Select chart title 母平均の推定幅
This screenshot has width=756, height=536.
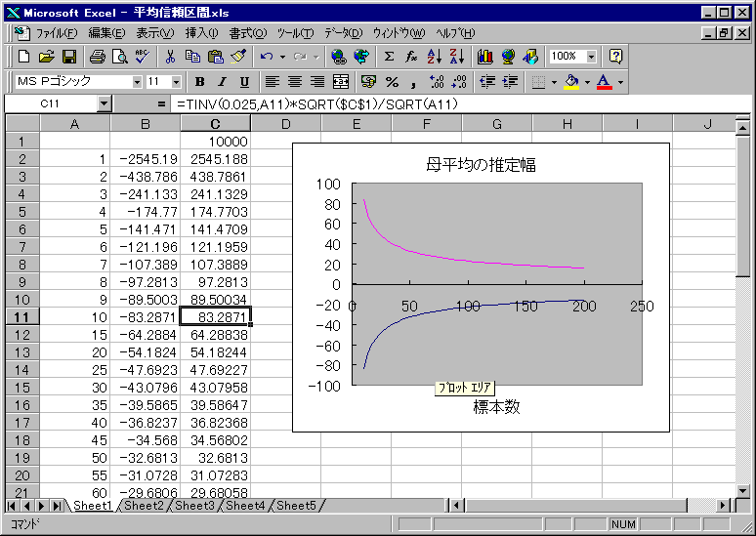click(481, 165)
